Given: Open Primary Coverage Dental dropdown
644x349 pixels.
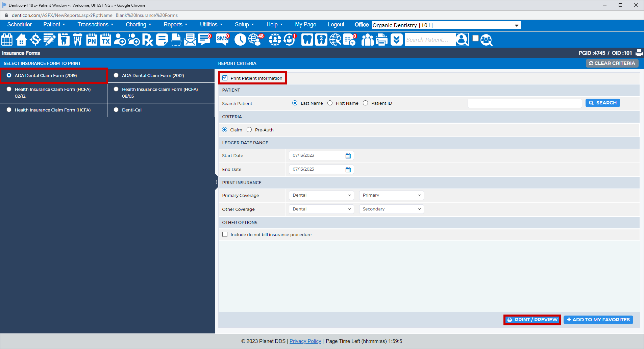Looking at the screenshot, I should [321, 195].
